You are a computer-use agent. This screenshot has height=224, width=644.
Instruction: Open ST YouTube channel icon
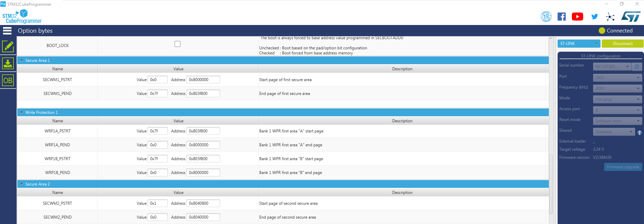coord(577,17)
